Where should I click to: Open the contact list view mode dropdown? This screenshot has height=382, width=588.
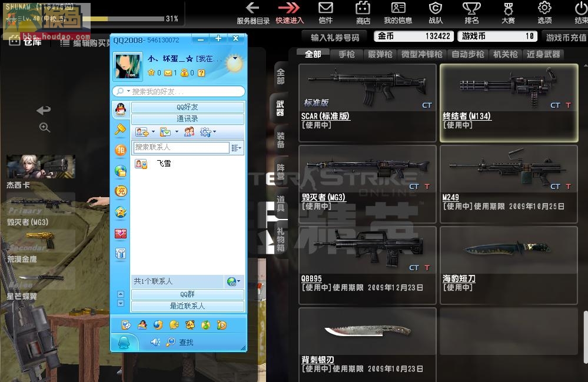(236, 148)
